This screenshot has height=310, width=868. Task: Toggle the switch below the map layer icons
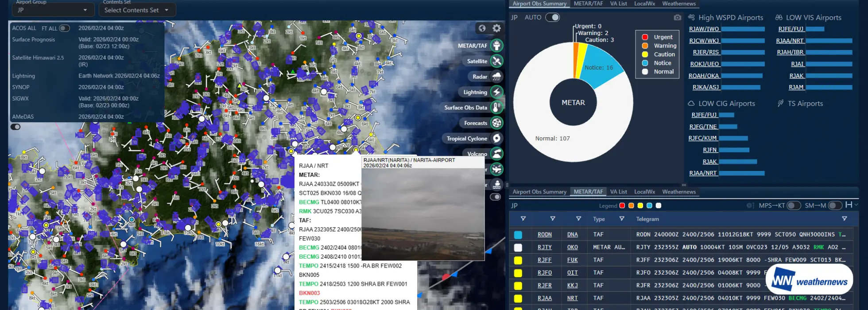[x=495, y=197]
